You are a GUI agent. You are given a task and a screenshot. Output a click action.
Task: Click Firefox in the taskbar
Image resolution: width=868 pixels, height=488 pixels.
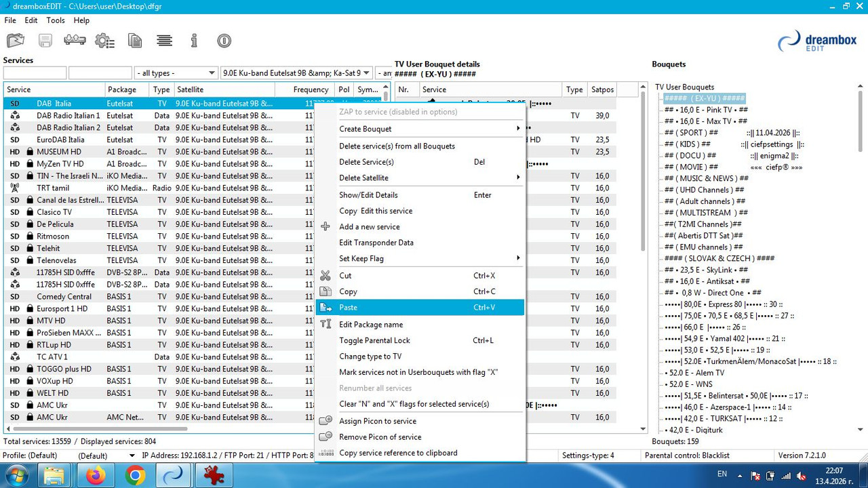click(96, 476)
